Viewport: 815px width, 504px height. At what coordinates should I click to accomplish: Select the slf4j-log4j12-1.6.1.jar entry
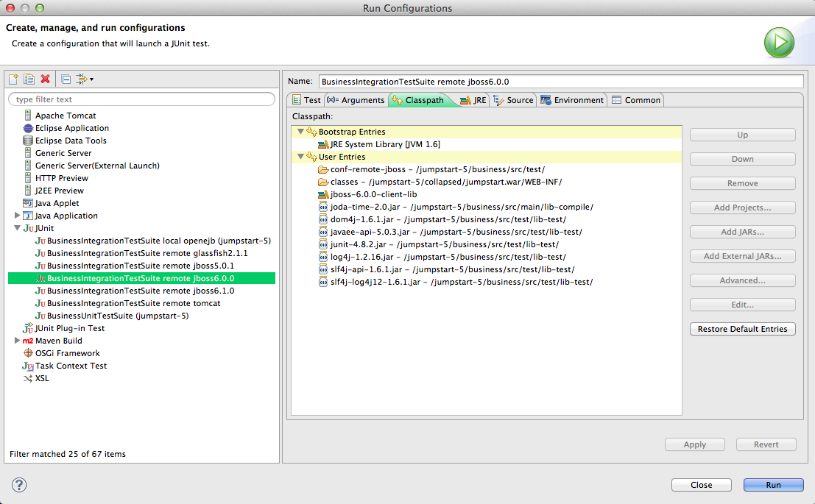pyautogui.click(x=456, y=282)
